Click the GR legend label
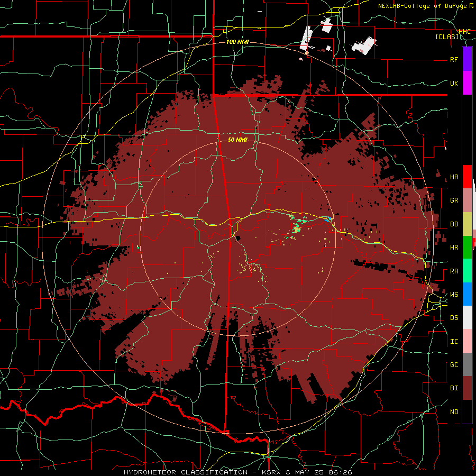Viewport: 476px width, 476px height. pyautogui.click(x=454, y=200)
